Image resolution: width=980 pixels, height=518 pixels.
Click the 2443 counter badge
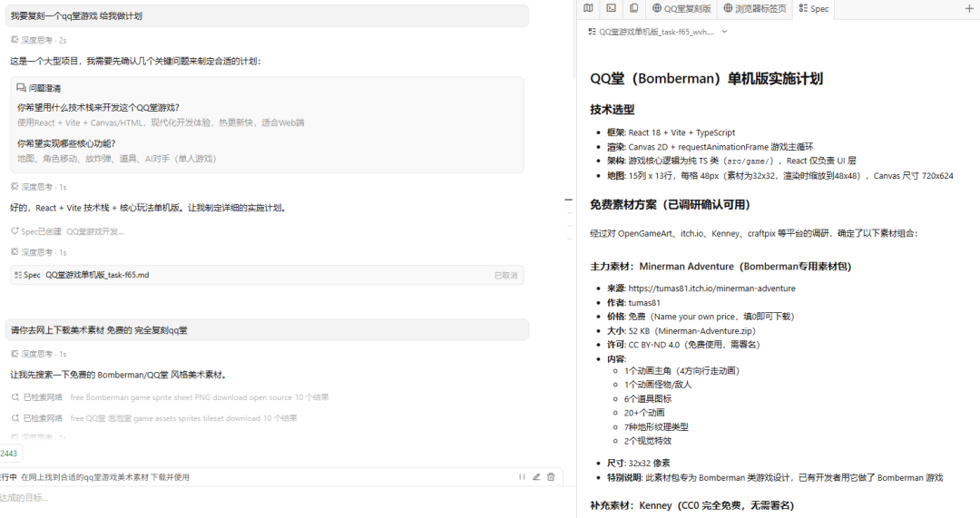pyautogui.click(x=9, y=454)
